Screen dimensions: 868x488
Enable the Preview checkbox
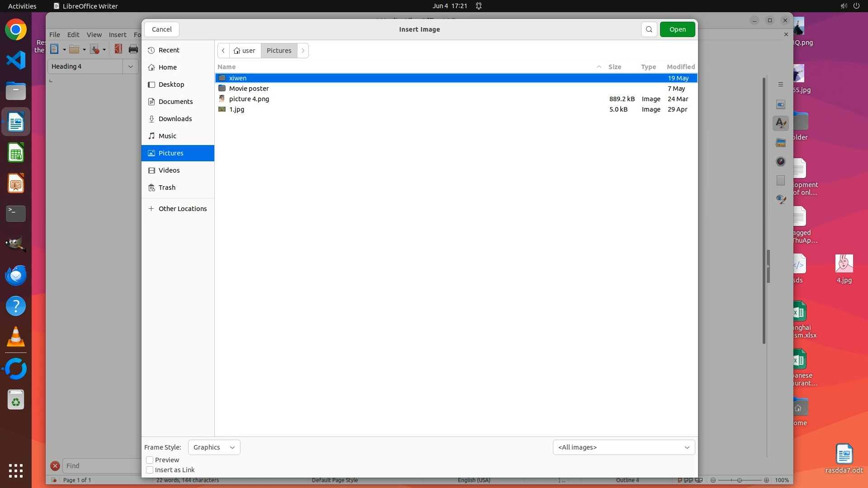(x=150, y=460)
